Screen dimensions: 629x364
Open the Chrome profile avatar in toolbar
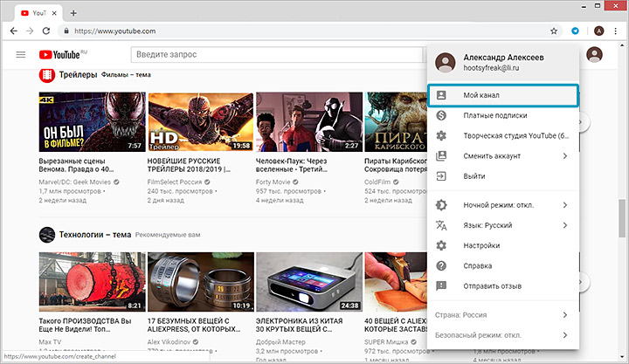599,31
